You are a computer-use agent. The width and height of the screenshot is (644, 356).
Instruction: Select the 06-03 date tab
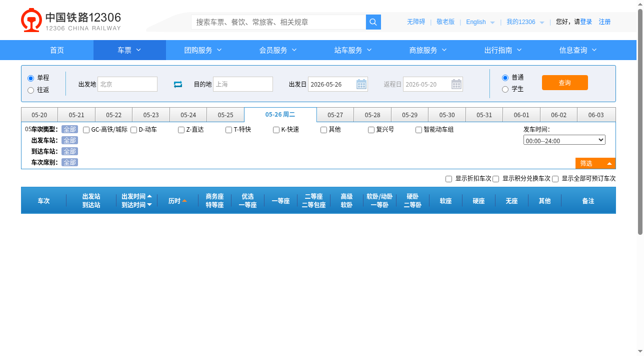(x=596, y=115)
